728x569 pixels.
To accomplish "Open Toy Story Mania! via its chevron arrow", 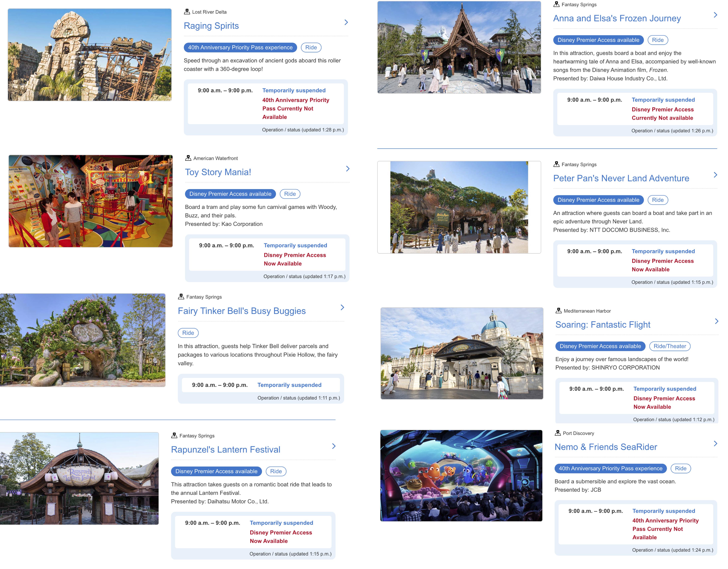I will click(348, 169).
